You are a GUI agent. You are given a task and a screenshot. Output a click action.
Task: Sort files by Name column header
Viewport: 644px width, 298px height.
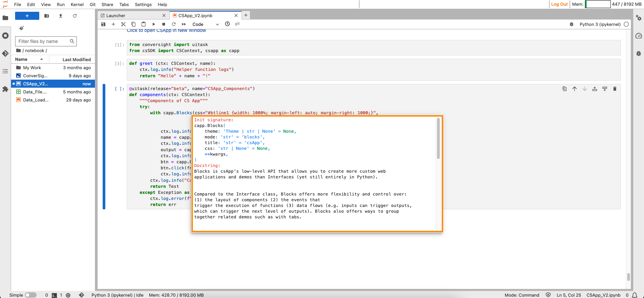pyautogui.click(x=30, y=59)
